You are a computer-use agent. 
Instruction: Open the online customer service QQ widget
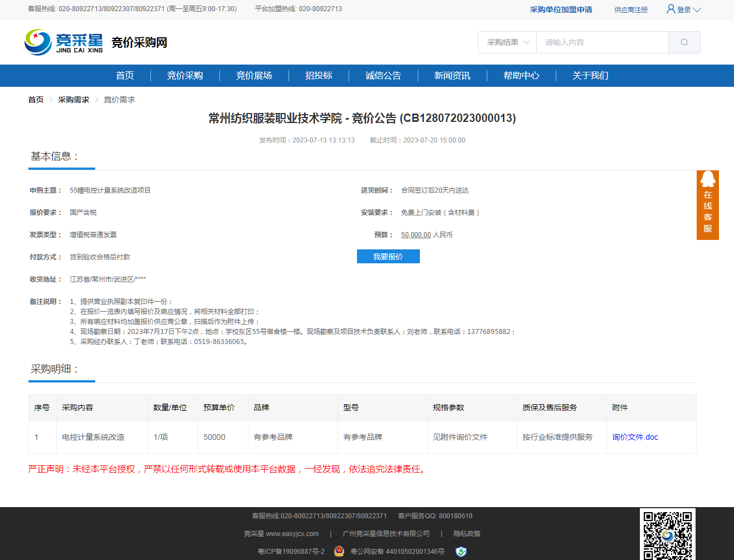pyautogui.click(x=707, y=205)
